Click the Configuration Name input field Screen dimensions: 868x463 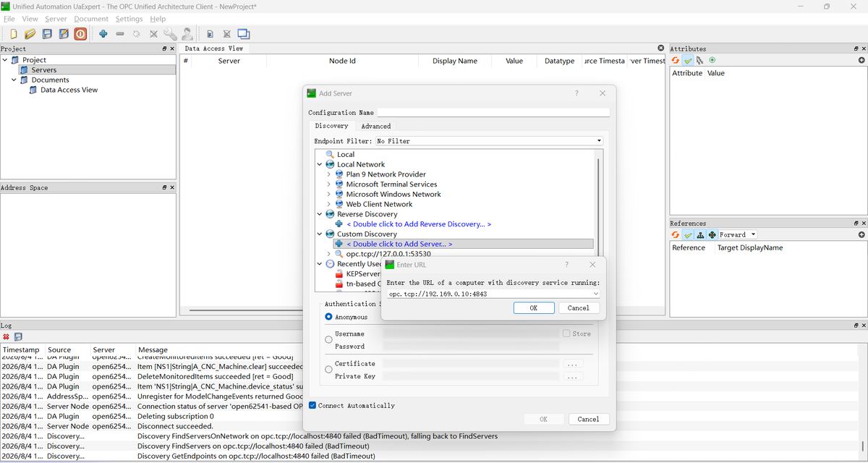tap(493, 112)
